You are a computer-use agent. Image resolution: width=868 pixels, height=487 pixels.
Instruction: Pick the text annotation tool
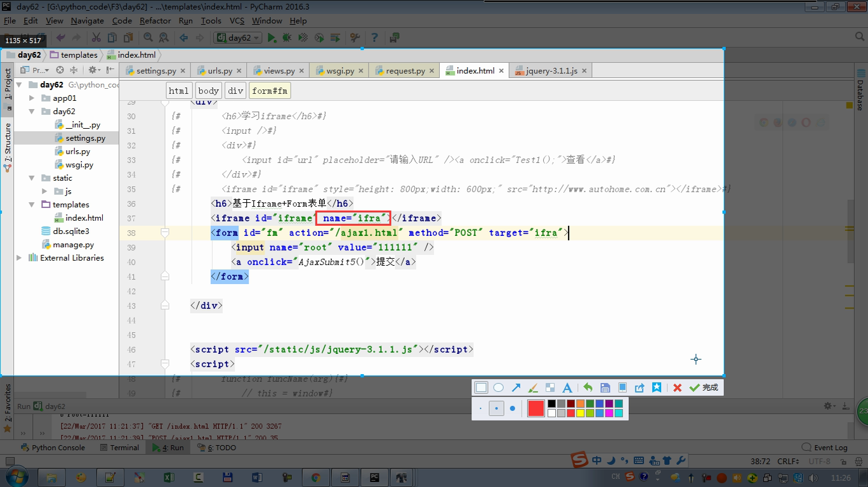tap(567, 387)
